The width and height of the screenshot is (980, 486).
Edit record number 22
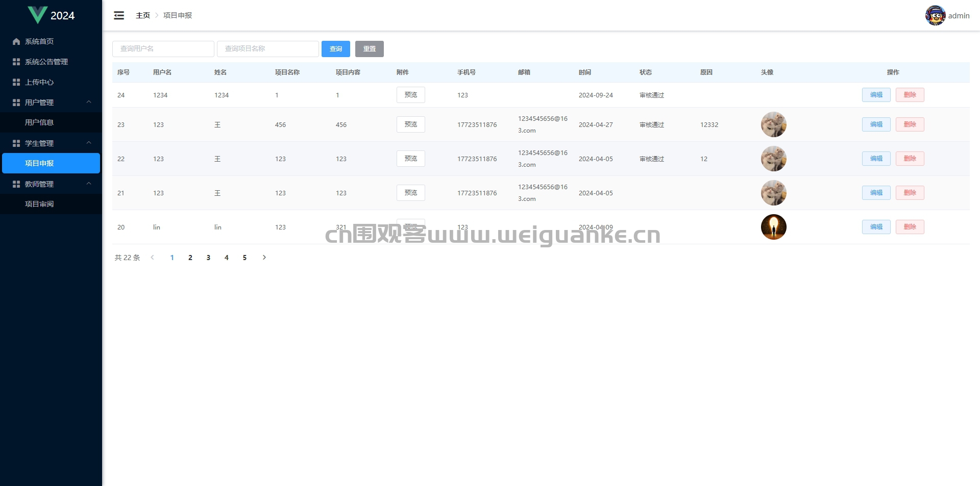pos(876,159)
